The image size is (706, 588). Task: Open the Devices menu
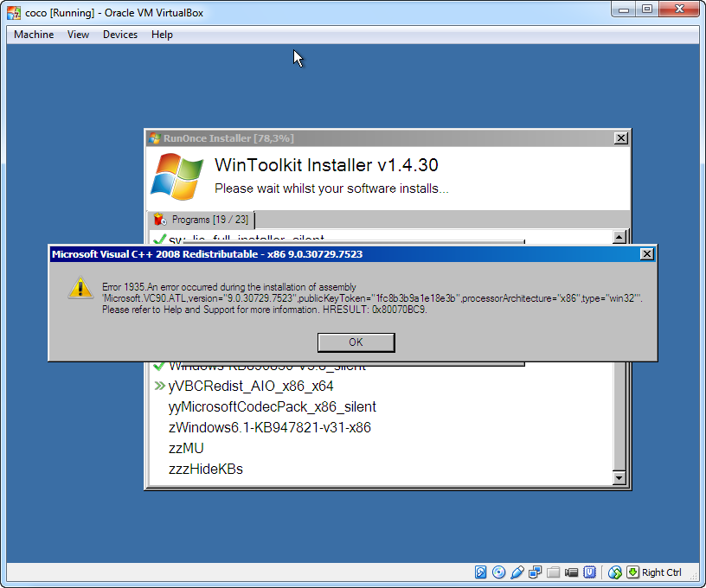(x=120, y=35)
